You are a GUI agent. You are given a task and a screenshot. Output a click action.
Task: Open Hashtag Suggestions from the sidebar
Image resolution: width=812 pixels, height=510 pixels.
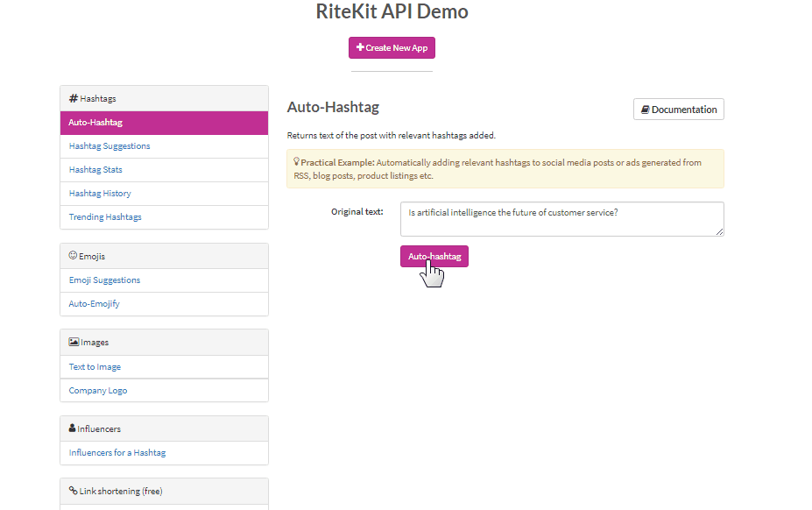click(109, 146)
